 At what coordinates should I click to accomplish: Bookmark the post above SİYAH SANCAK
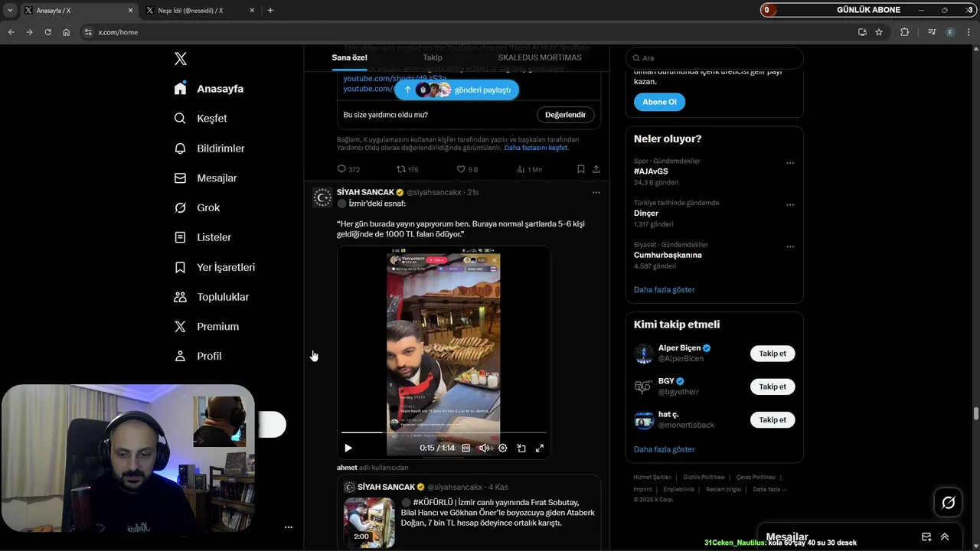[x=581, y=169]
